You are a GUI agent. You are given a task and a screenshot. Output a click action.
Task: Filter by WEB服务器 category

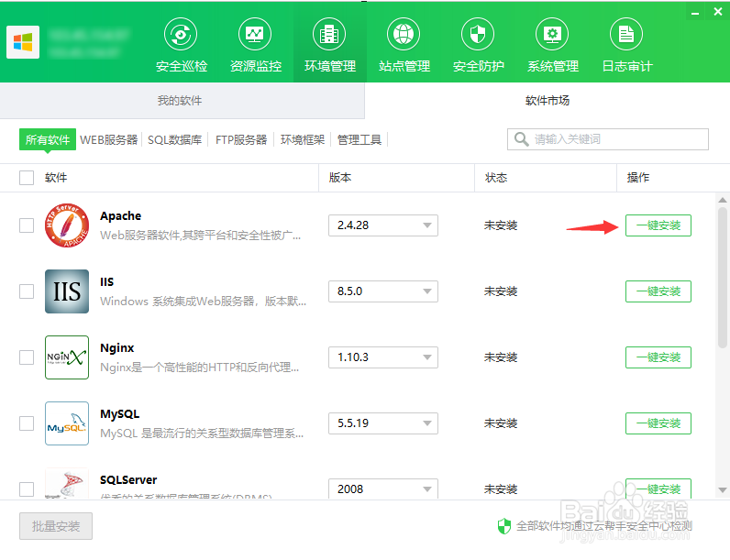pyautogui.click(x=109, y=139)
